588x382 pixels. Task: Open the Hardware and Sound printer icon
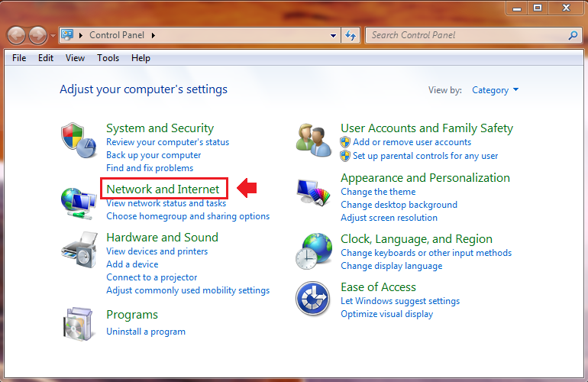pos(79,250)
